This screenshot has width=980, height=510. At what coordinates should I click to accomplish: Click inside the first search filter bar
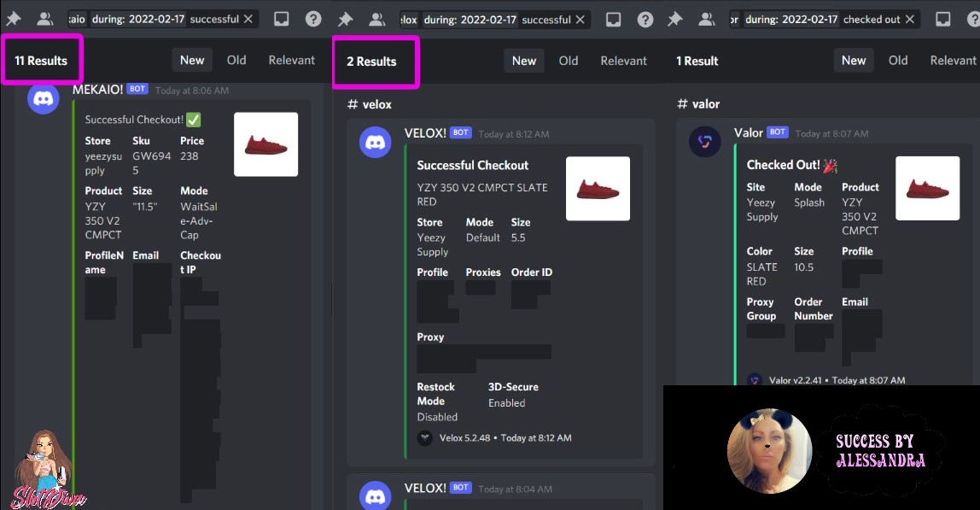[154, 17]
